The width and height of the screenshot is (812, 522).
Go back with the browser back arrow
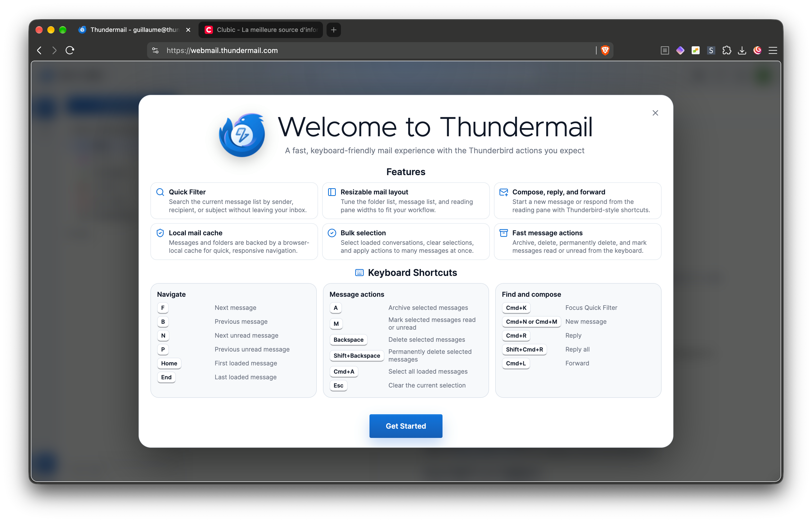pos(39,50)
